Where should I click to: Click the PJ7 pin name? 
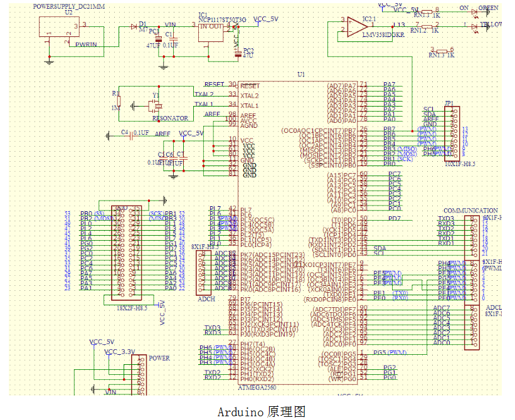click(245, 299)
